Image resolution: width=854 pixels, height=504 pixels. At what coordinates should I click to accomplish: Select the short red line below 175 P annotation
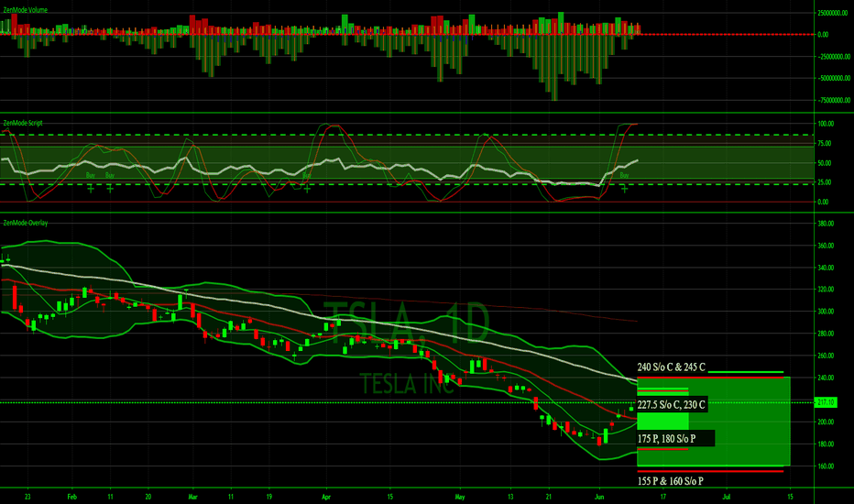point(662,449)
